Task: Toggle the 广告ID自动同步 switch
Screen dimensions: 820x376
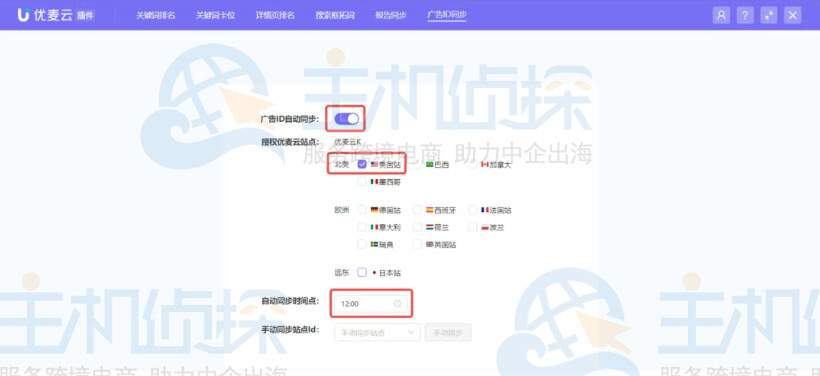Action: tap(346, 119)
